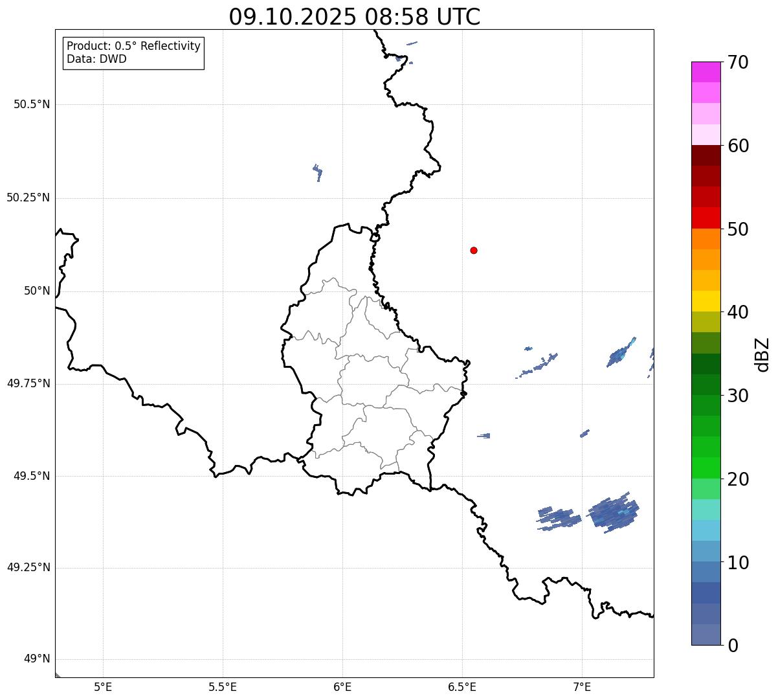The width and height of the screenshot is (778, 700).
Task: Click the 49.5°N latitude label
Action: pyautogui.click(x=32, y=476)
